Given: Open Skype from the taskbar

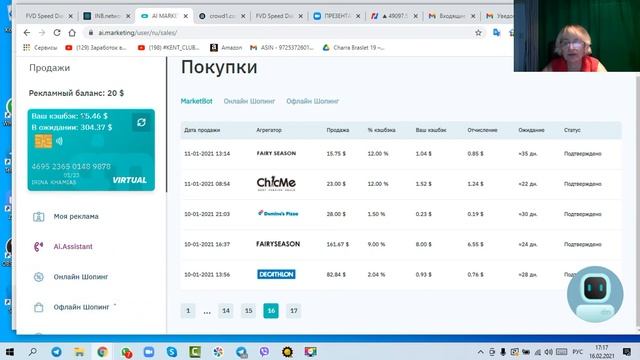Looking at the screenshot, I should 172,351.
